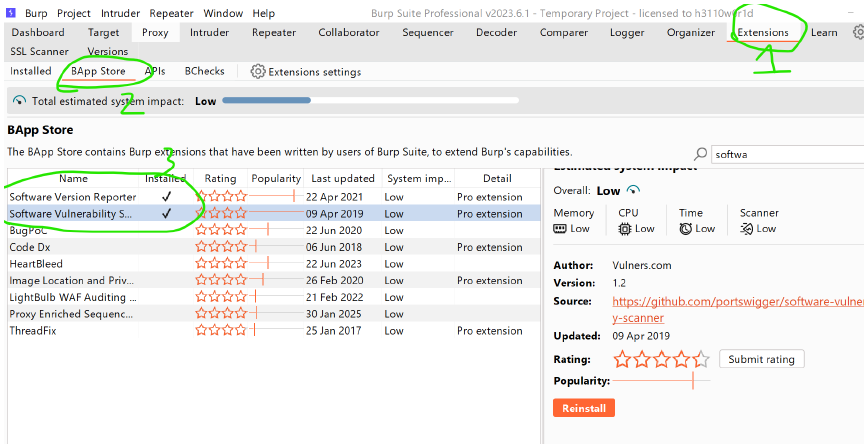Open the GitHub source link
This screenshot has height=448, width=868.
[x=737, y=310]
